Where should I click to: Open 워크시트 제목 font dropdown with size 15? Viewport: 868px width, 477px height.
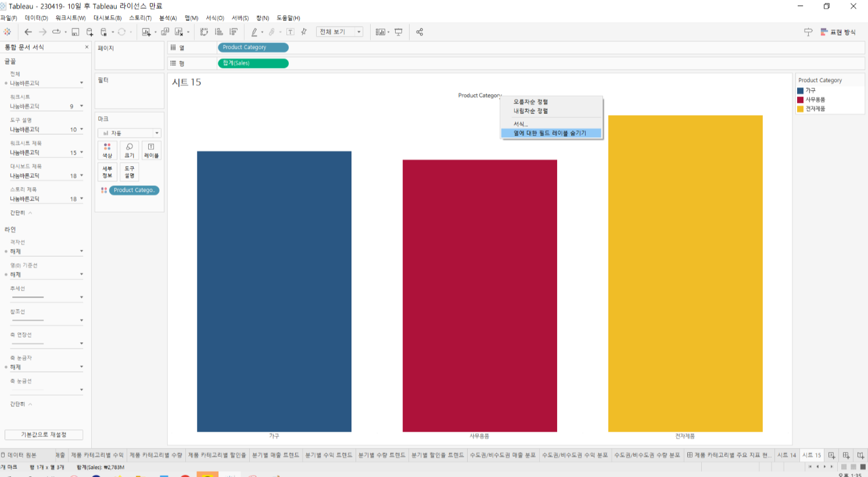coord(46,153)
